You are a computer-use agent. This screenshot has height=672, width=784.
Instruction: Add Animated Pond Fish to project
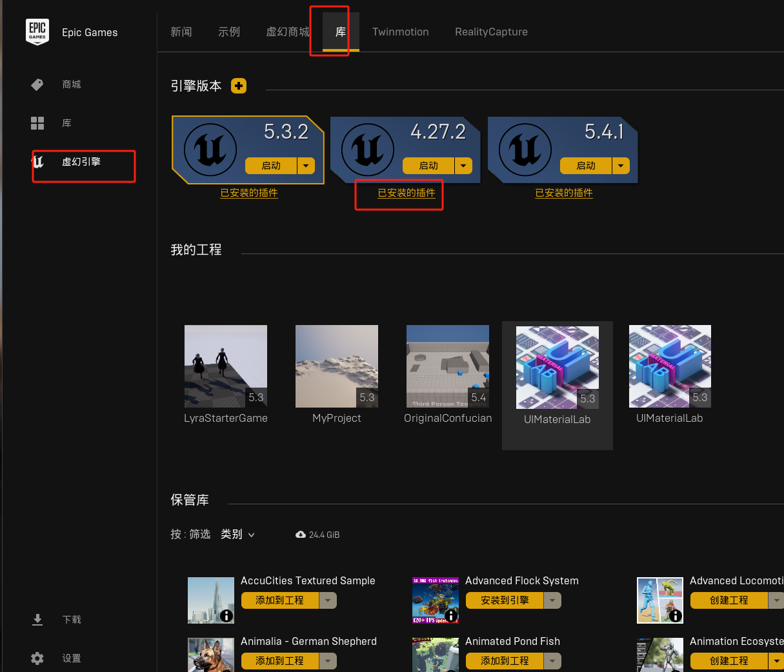(x=505, y=661)
